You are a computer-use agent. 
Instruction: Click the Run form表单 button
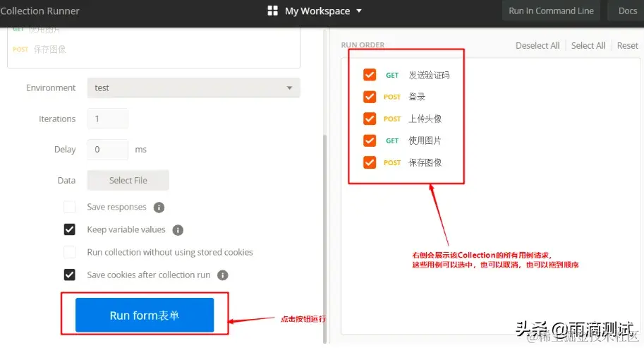(145, 315)
